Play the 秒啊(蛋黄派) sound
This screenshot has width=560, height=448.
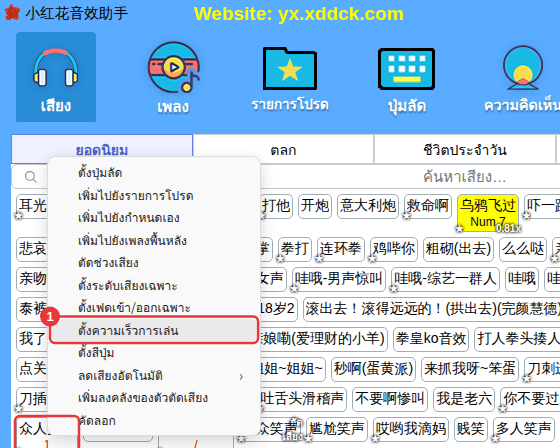(374, 369)
